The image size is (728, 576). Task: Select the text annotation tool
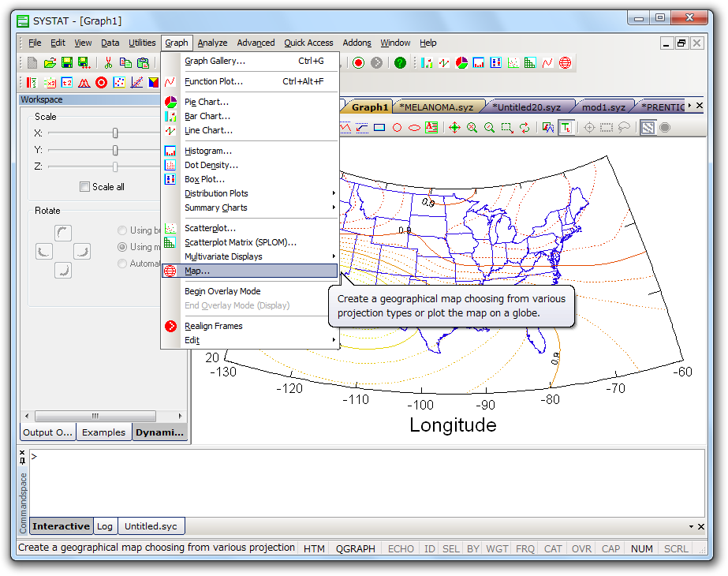(x=431, y=127)
